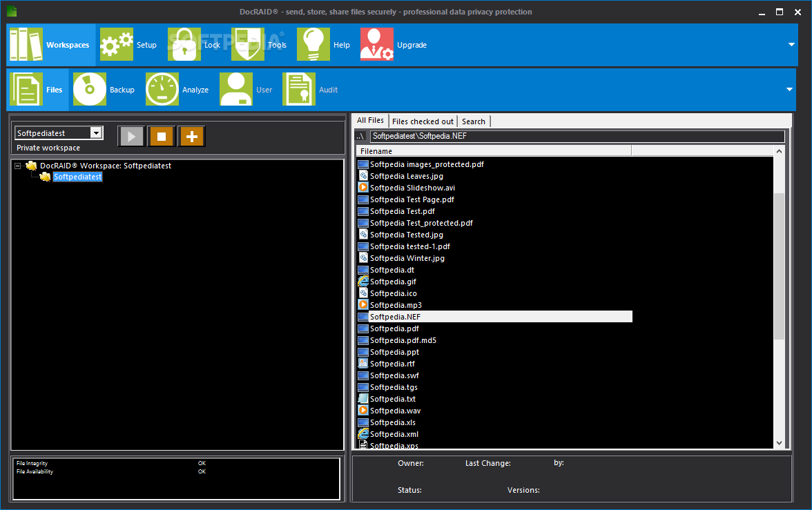The width and height of the screenshot is (812, 510).
Task: Open the Tools shield icon
Action: pos(248,45)
